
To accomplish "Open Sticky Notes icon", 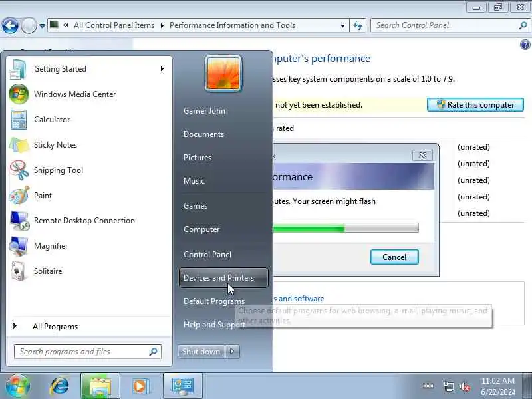I will pyautogui.click(x=19, y=145).
